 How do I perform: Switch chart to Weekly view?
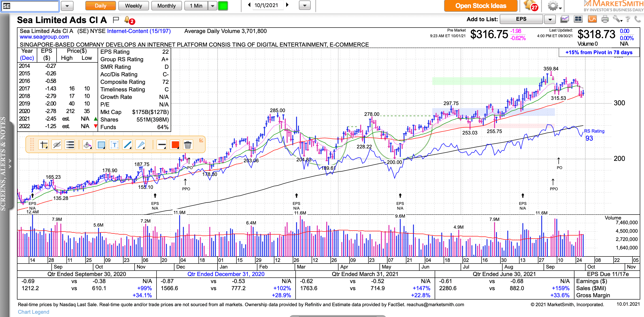pyautogui.click(x=133, y=6)
